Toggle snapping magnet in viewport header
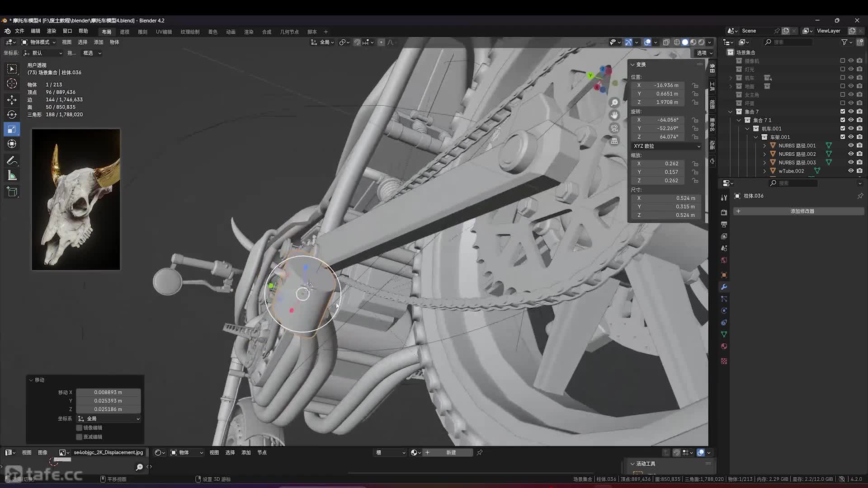This screenshot has width=868, height=488. pyautogui.click(x=357, y=42)
